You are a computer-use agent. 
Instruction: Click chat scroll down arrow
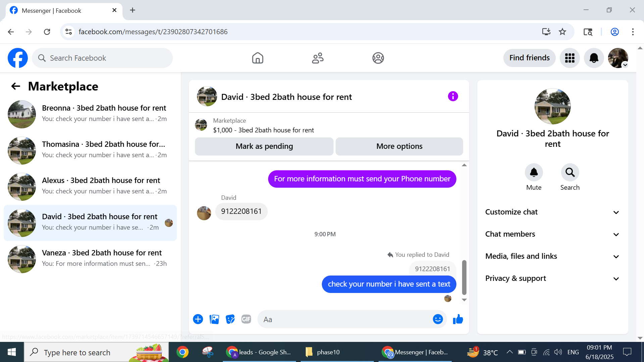(x=464, y=300)
